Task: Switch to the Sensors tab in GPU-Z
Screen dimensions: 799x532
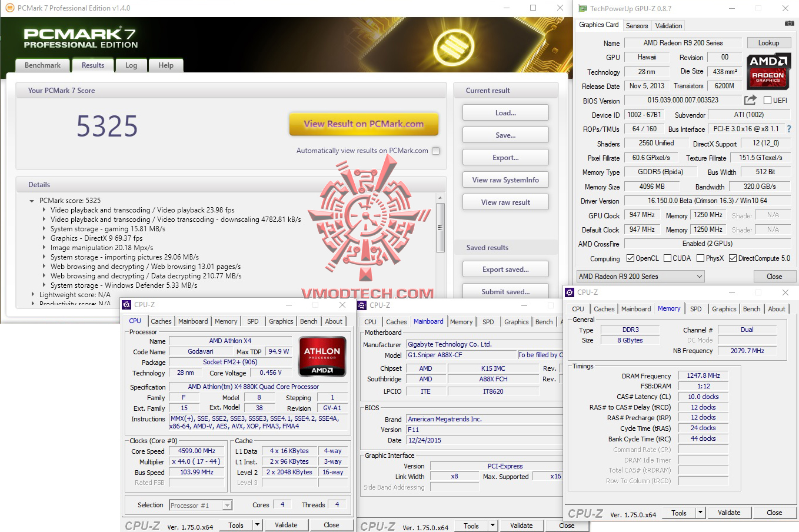Action: click(637, 26)
